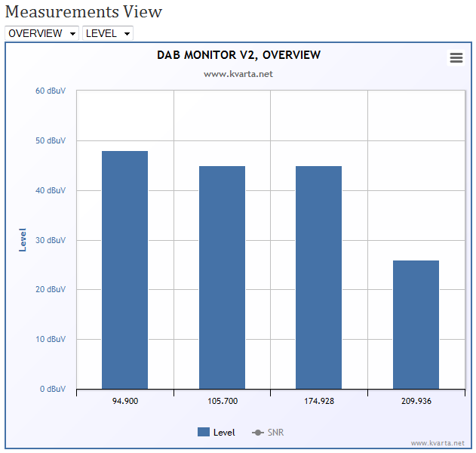Screen dimensions: 476x453
Task: Click the 50 dBuV axis value
Action: pos(51,140)
